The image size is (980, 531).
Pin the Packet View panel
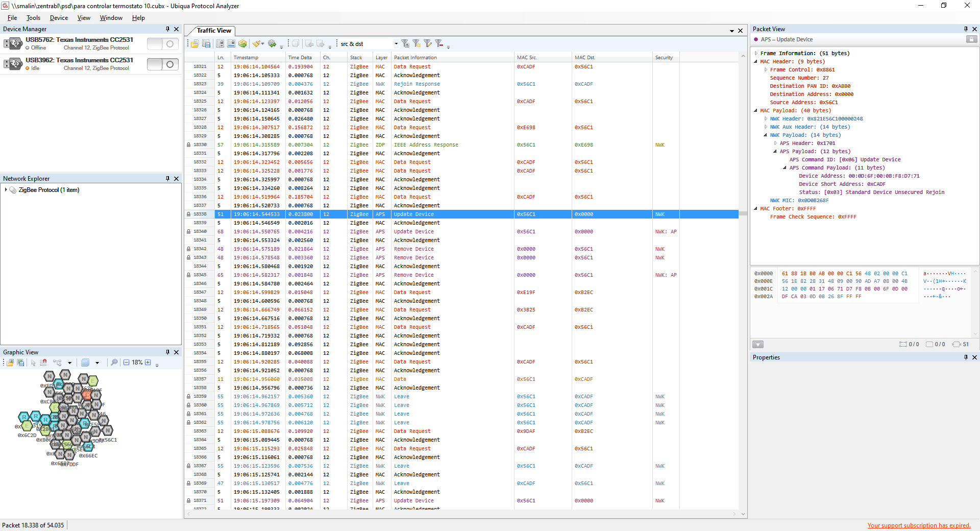[x=966, y=29]
